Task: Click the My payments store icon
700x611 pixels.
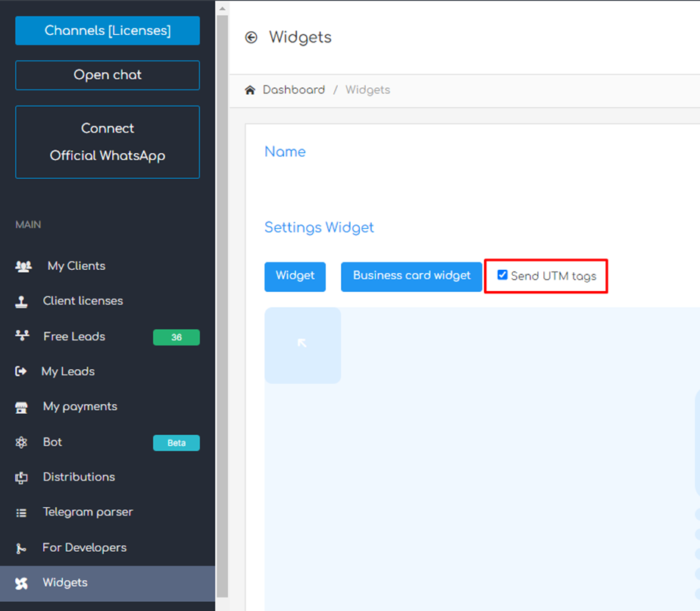Action: 22,407
